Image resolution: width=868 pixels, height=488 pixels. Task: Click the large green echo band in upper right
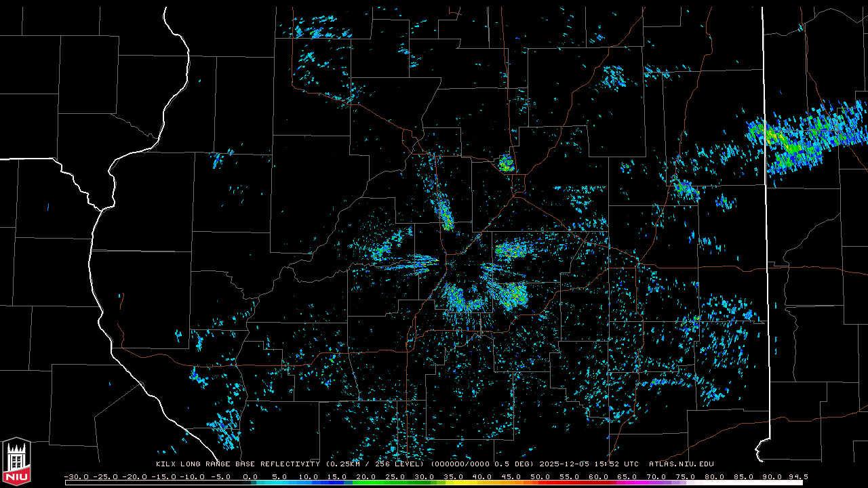[x=793, y=140]
